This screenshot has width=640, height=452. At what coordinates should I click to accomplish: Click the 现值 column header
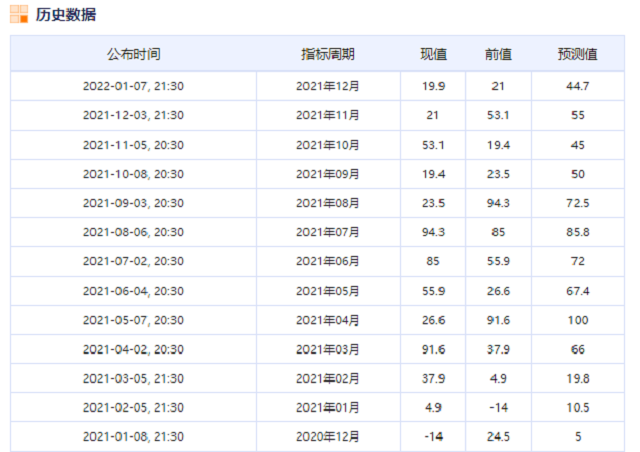tap(433, 54)
